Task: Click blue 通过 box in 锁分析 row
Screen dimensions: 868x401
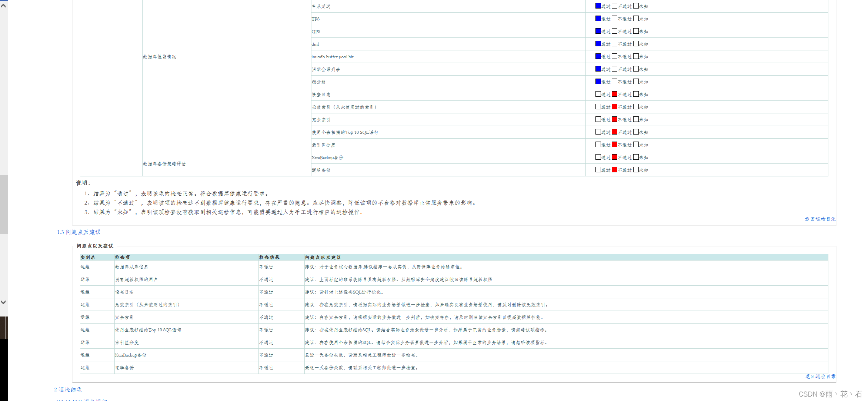Action: click(x=598, y=82)
